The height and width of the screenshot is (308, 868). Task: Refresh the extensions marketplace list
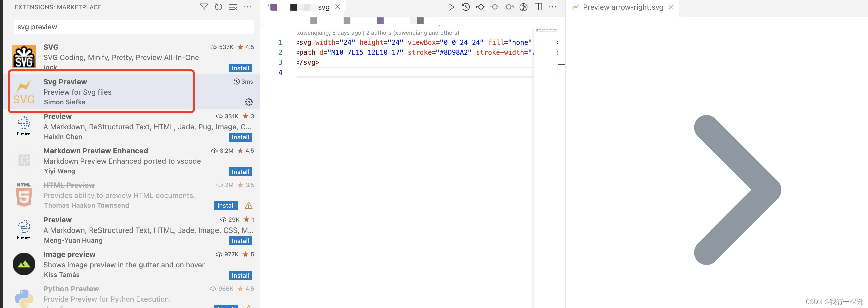coord(219,7)
